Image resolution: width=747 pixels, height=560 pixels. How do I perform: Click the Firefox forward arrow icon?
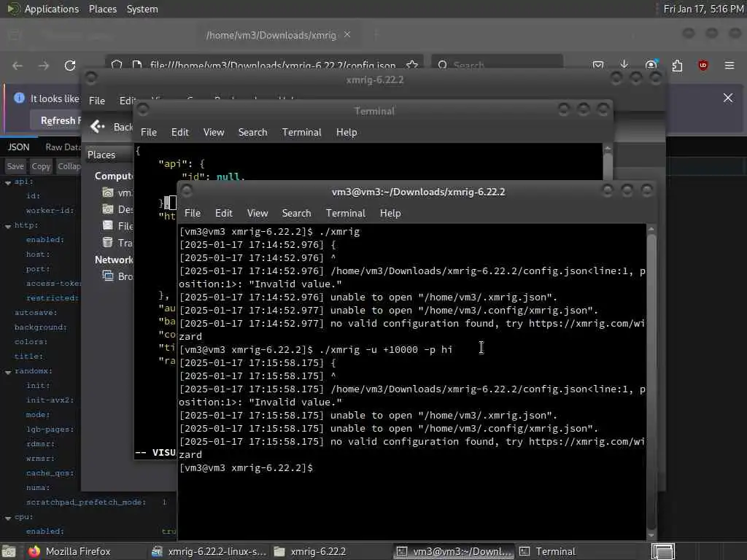click(44, 65)
